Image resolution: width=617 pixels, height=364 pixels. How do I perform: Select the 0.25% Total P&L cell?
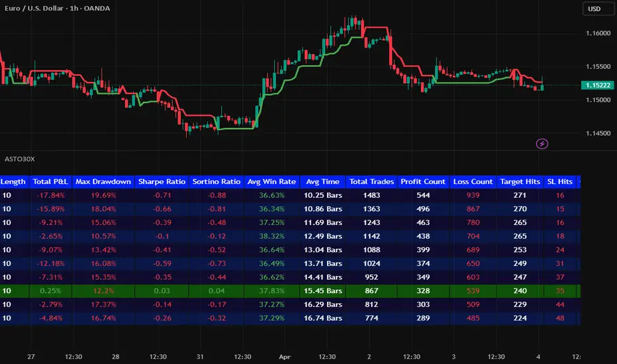(50, 291)
